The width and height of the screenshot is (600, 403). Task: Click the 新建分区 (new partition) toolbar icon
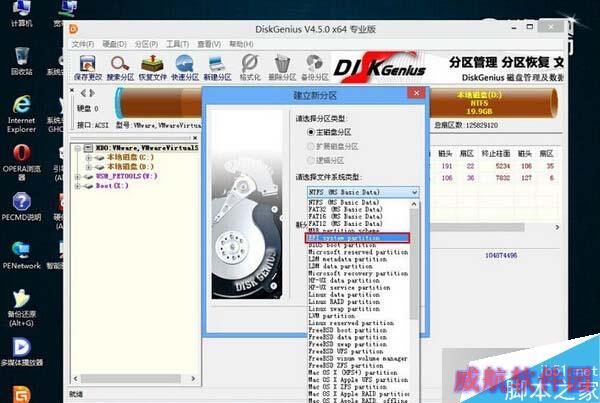coord(217,67)
